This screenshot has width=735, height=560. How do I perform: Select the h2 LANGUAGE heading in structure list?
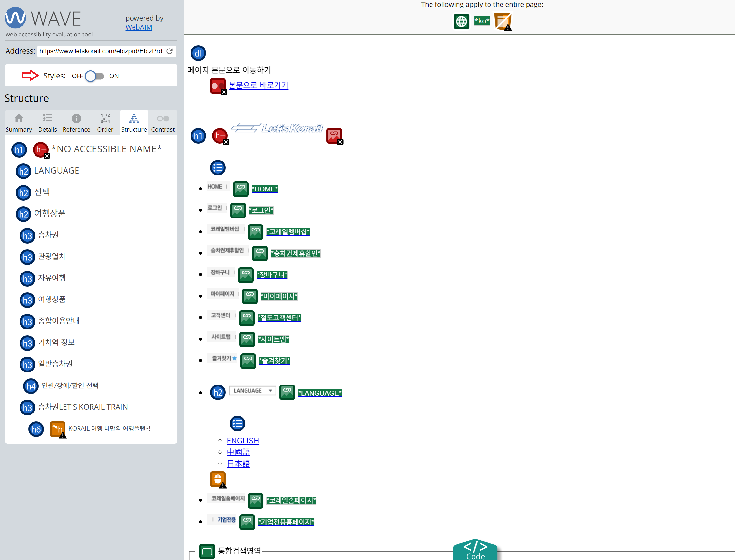click(47, 171)
